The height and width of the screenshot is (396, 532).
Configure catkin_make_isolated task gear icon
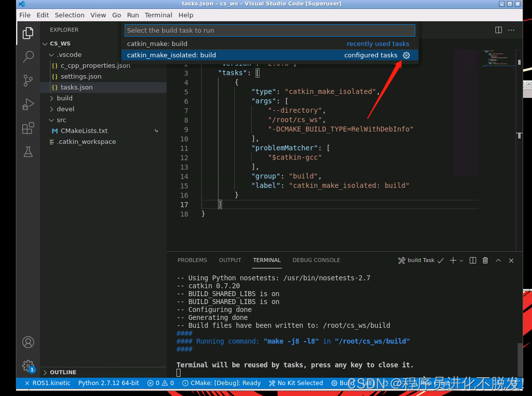coord(406,55)
